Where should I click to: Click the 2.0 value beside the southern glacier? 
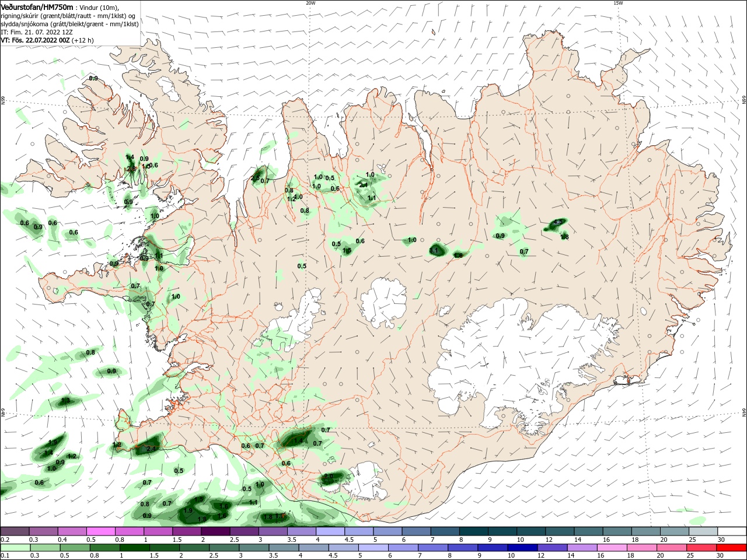[329, 477]
